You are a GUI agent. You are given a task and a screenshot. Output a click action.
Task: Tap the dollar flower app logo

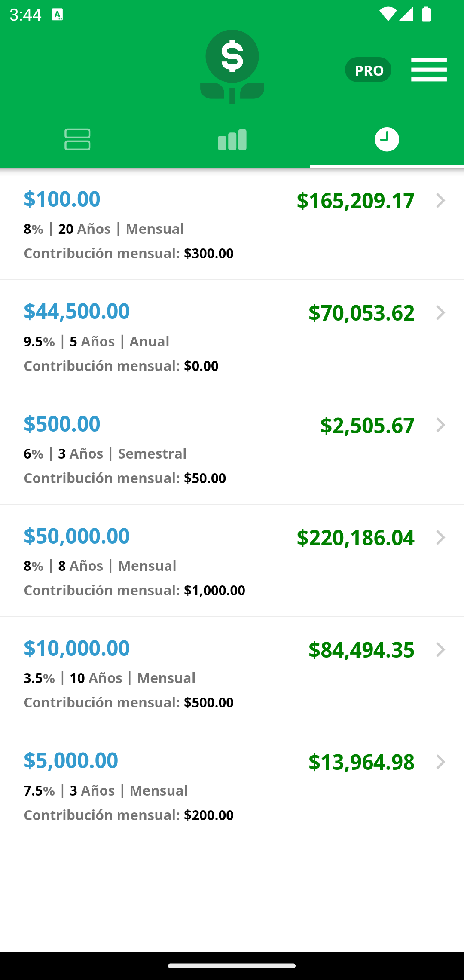[232, 67]
